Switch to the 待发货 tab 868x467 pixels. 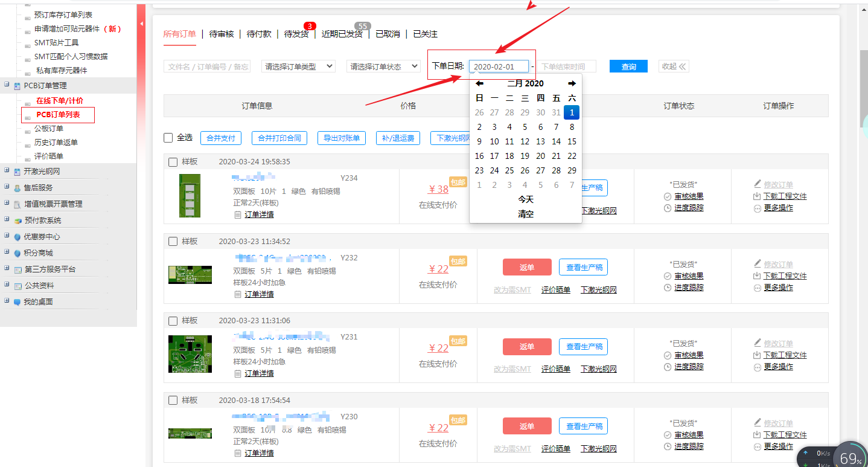point(296,34)
